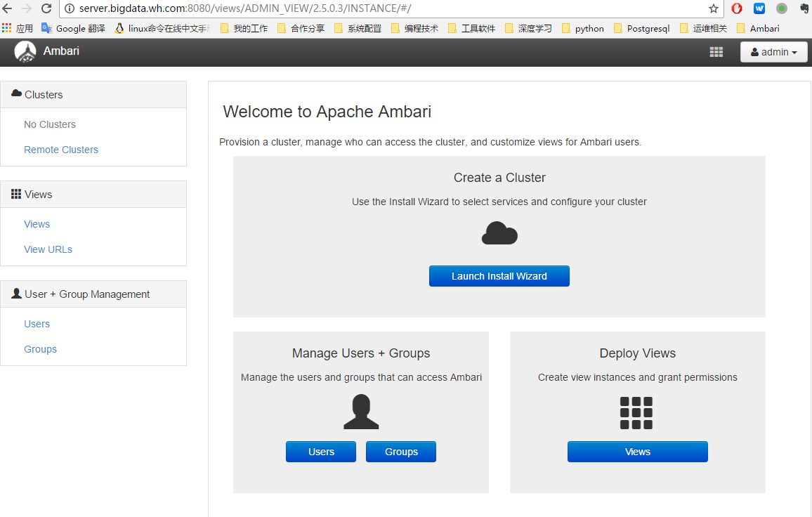
Task: Click the User + Group Management heading text
Action: pos(87,294)
